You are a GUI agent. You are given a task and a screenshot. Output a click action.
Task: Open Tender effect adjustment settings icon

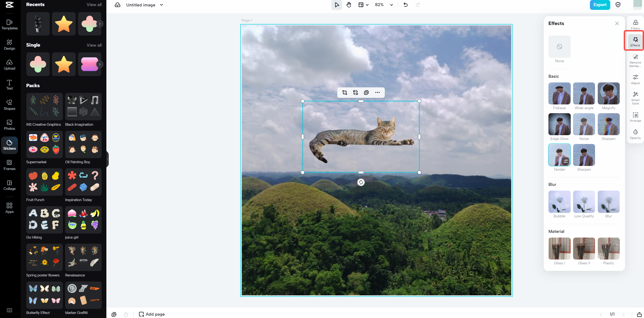tap(566, 161)
